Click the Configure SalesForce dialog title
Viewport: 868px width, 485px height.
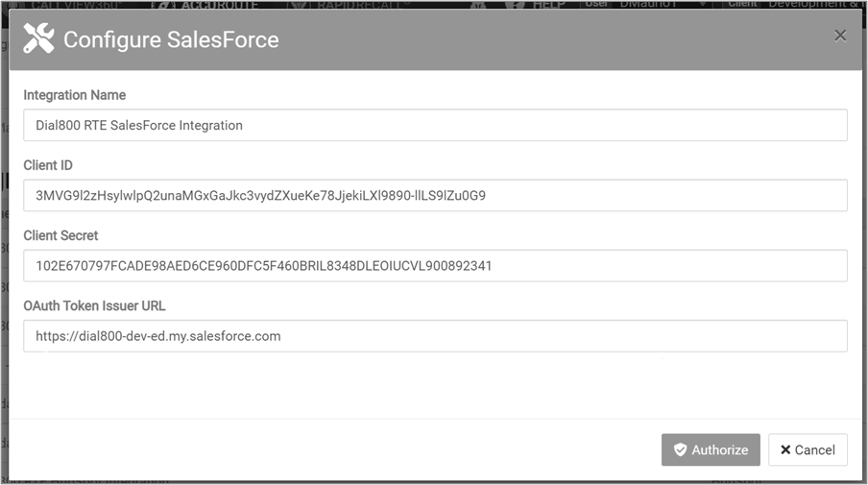click(x=171, y=40)
